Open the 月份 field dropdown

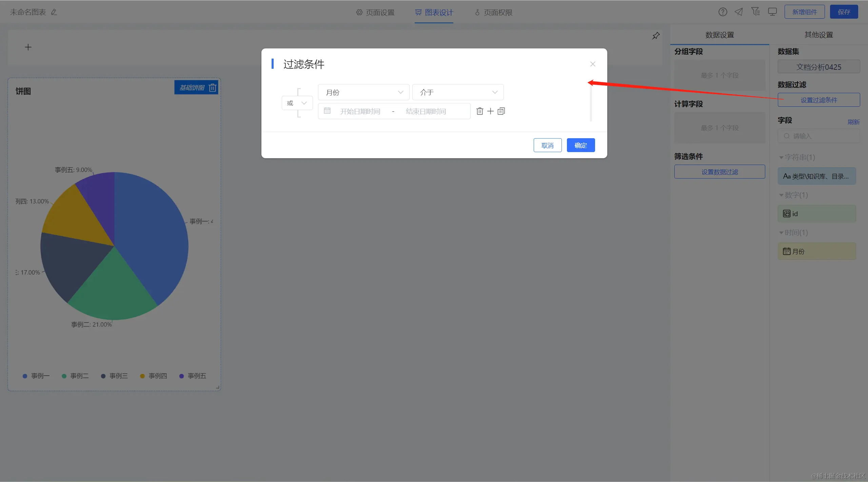click(x=363, y=92)
